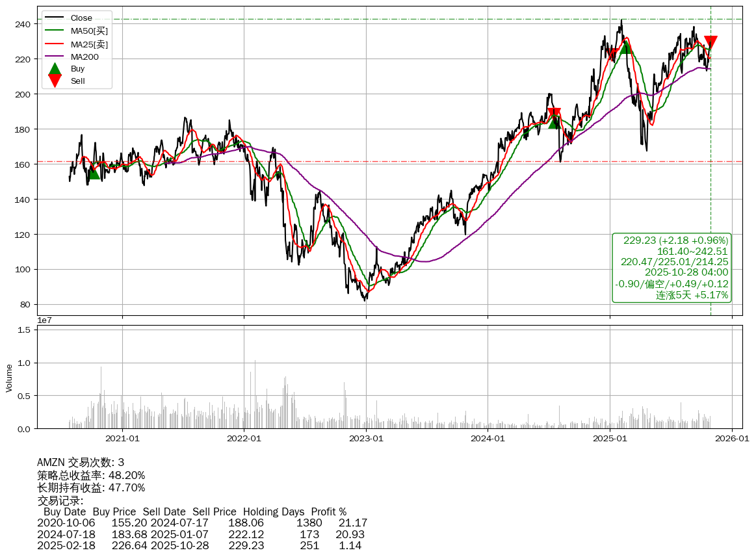Image resolution: width=756 pixels, height=557 pixels.
Task: Click the green price info box showing 229.23
Action: (671, 268)
